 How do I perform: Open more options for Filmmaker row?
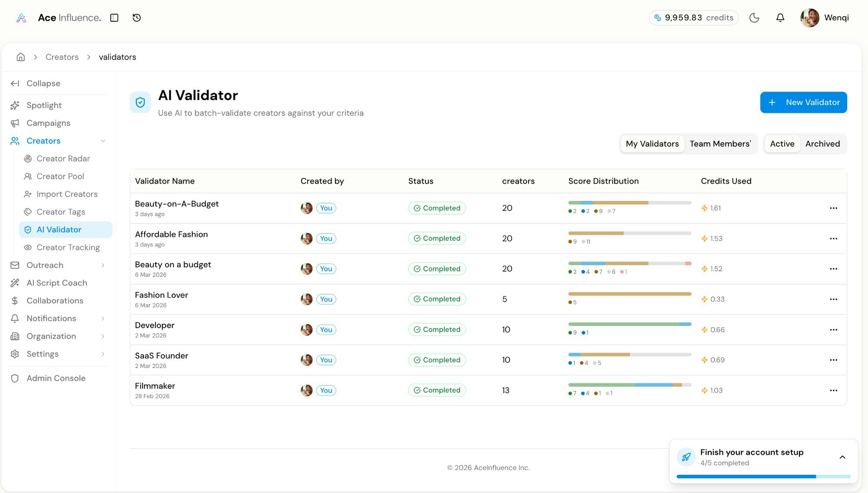833,391
